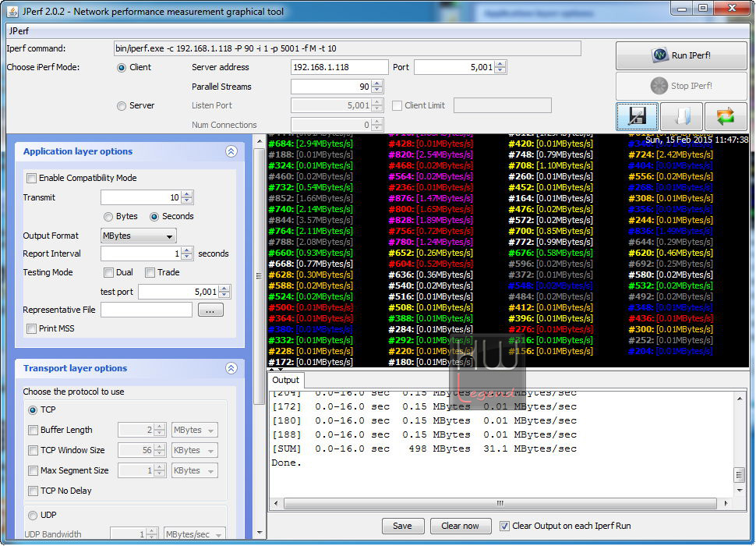
Task: Click stream #820 in the graph legend
Action: pos(430,154)
